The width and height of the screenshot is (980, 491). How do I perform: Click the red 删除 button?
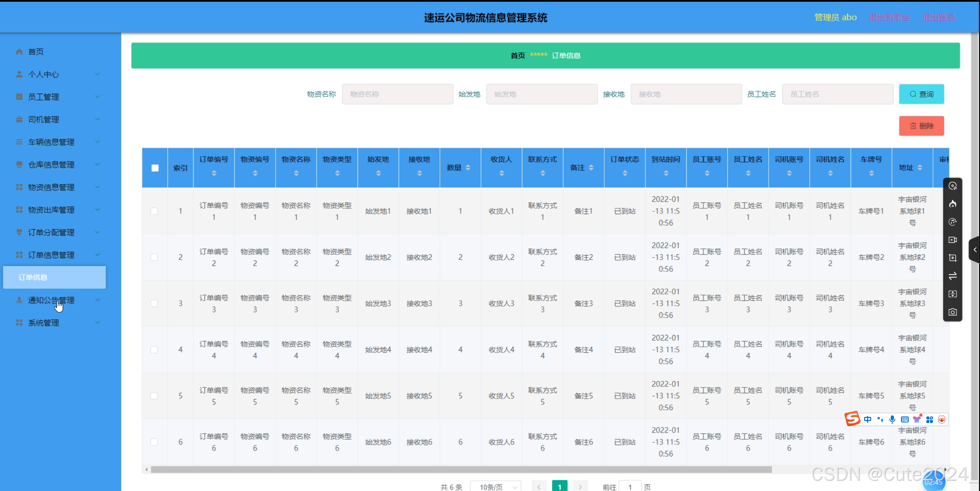(921, 126)
